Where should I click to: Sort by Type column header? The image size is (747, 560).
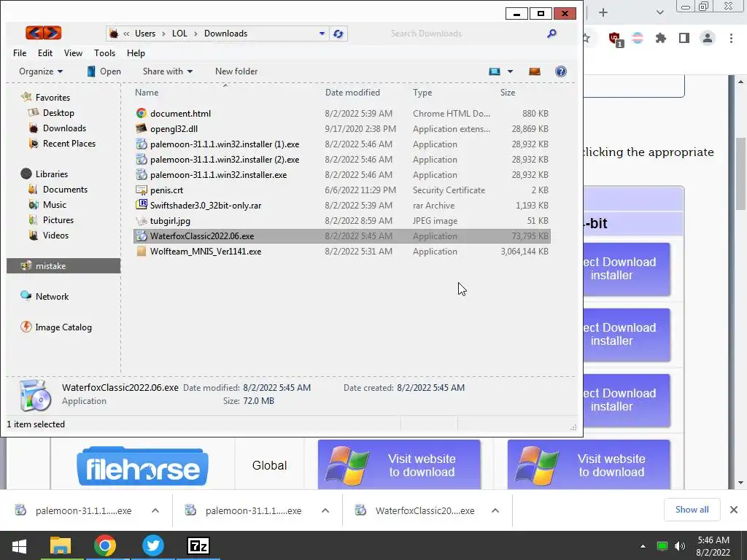(x=422, y=93)
